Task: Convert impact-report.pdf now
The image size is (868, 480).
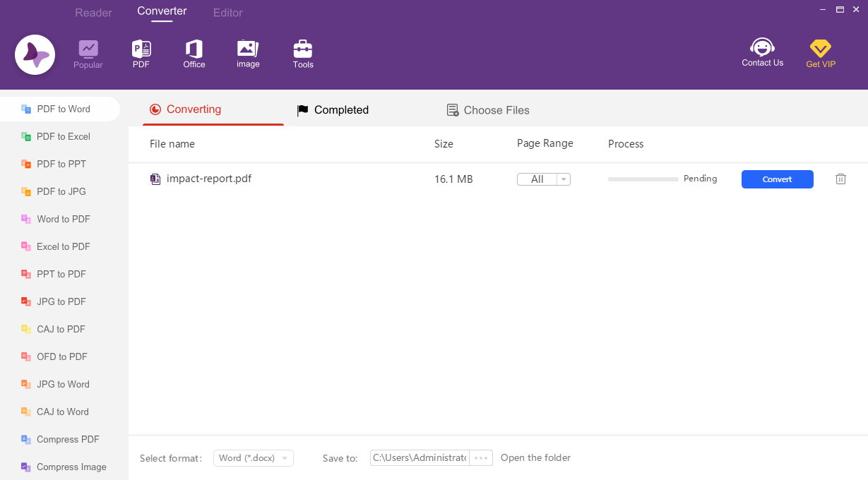Action: tap(777, 179)
